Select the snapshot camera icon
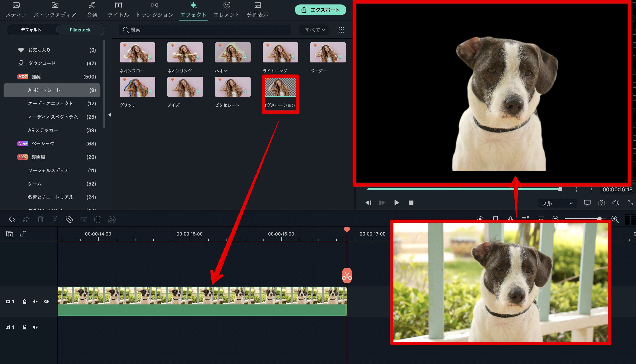 [602, 203]
